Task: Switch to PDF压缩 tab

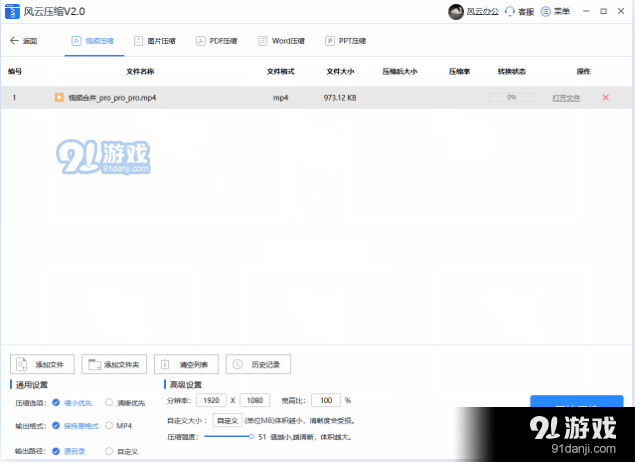Action: 216,41
